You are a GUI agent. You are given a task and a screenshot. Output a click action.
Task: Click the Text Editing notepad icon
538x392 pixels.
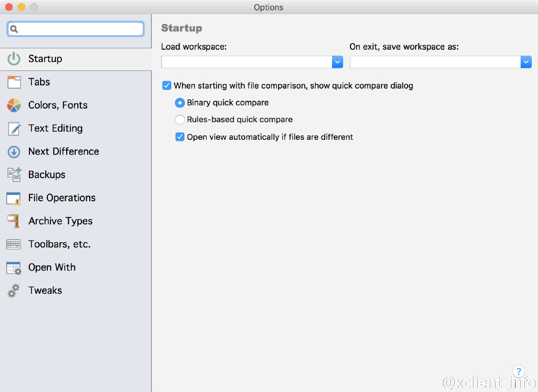(x=14, y=128)
